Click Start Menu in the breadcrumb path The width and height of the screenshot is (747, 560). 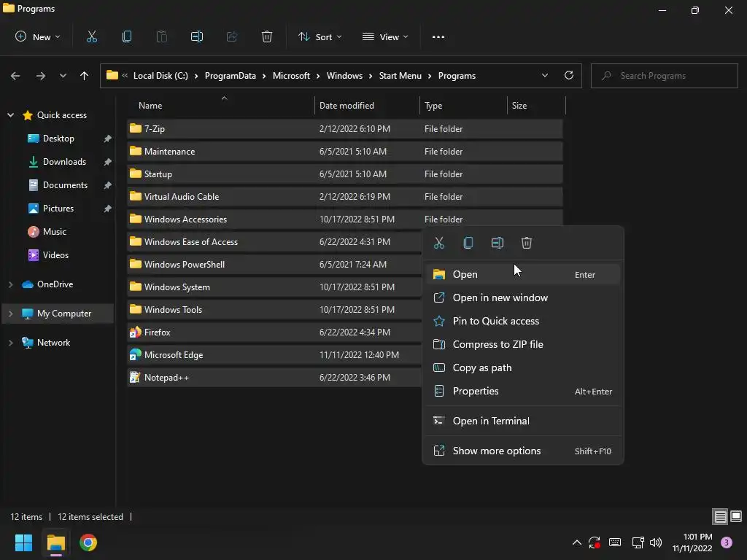(400, 76)
